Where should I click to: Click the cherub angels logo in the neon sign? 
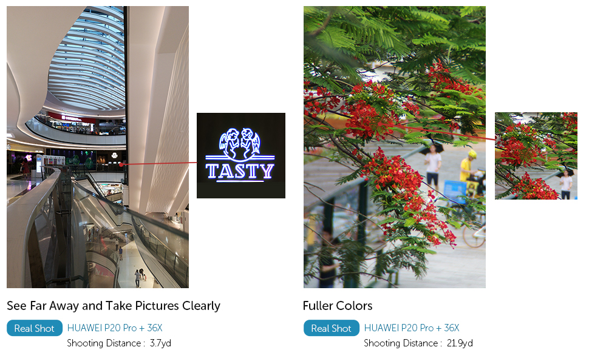(240, 144)
